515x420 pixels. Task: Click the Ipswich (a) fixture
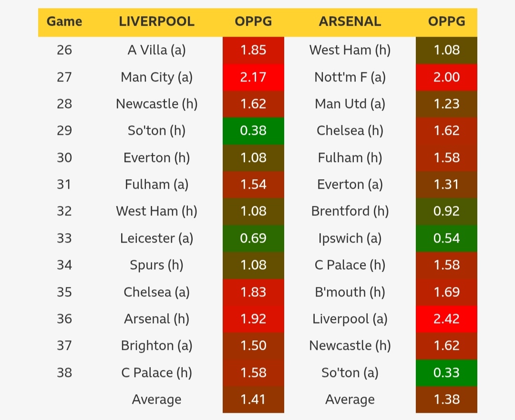coord(350,238)
